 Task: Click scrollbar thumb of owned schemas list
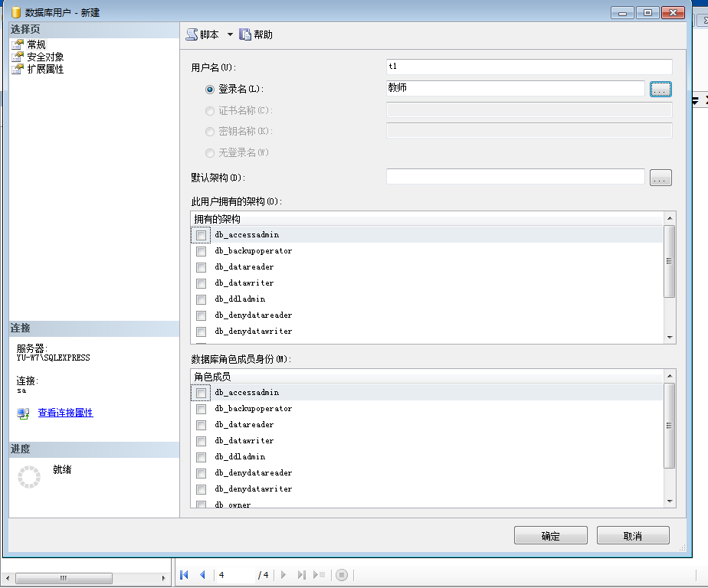[669, 261]
